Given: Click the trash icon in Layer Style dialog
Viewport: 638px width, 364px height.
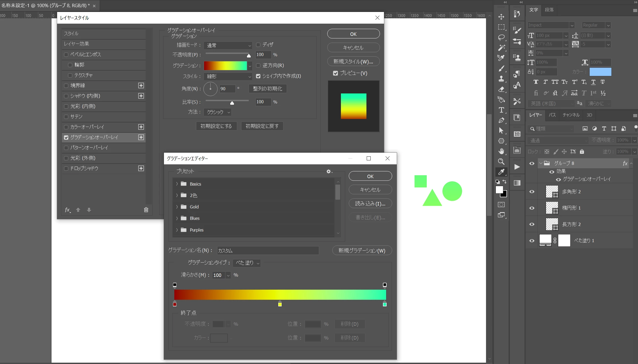Looking at the screenshot, I should point(146,210).
